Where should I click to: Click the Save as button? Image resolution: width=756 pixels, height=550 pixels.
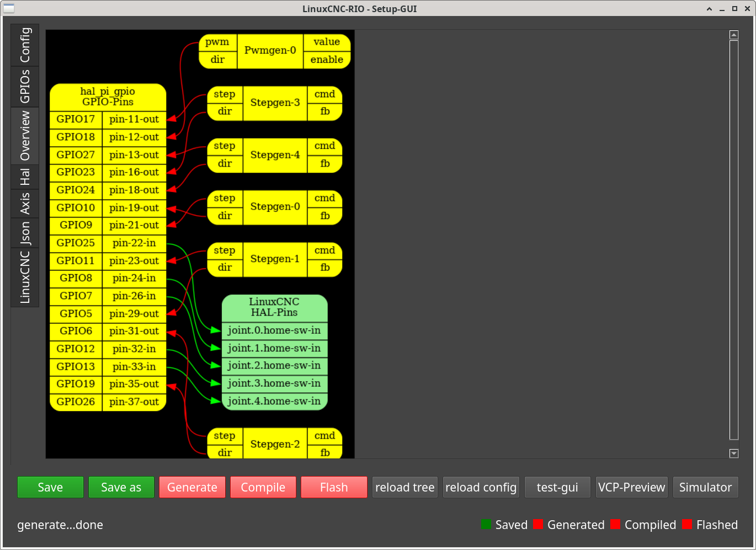pyautogui.click(x=121, y=487)
